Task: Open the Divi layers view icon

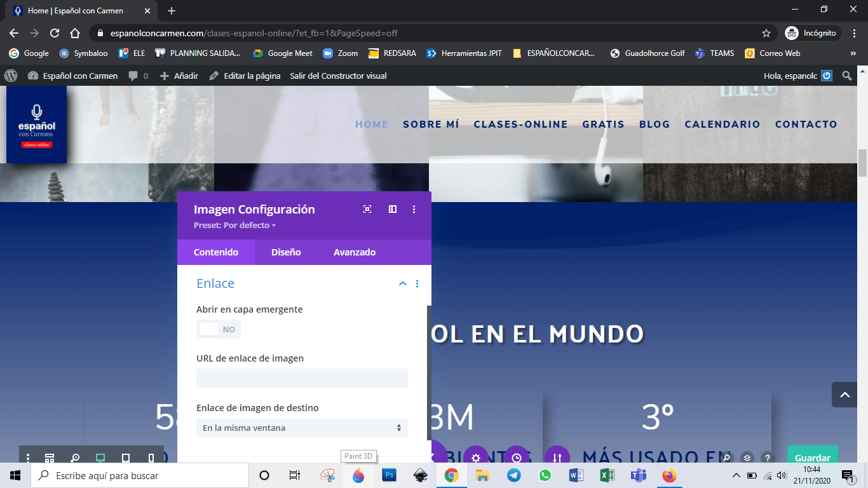Action: coord(747,457)
